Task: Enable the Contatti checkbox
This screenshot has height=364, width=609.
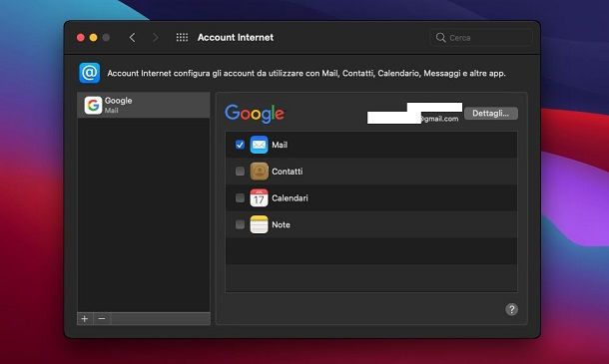Action: [x=240, y=172]
